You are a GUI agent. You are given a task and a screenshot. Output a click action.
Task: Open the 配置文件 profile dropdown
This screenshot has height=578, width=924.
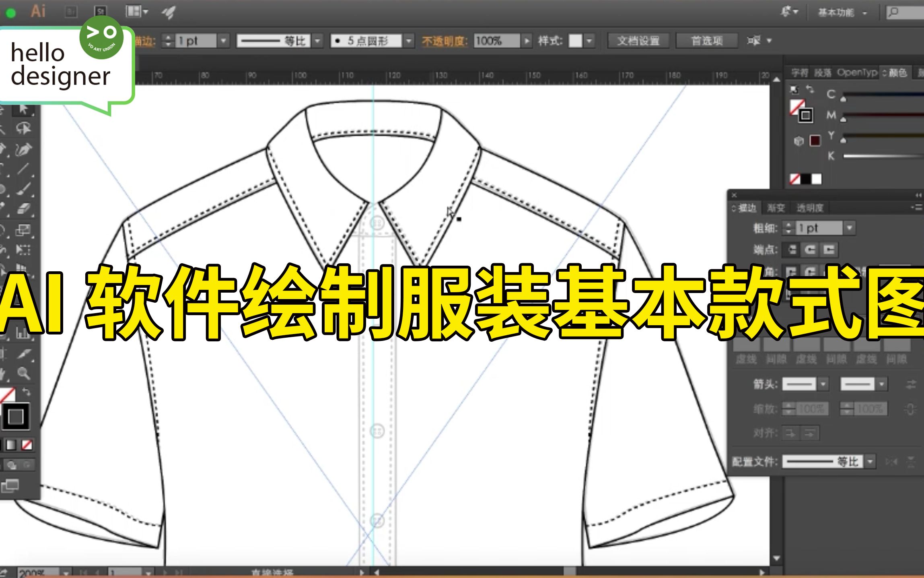(870, 461)
